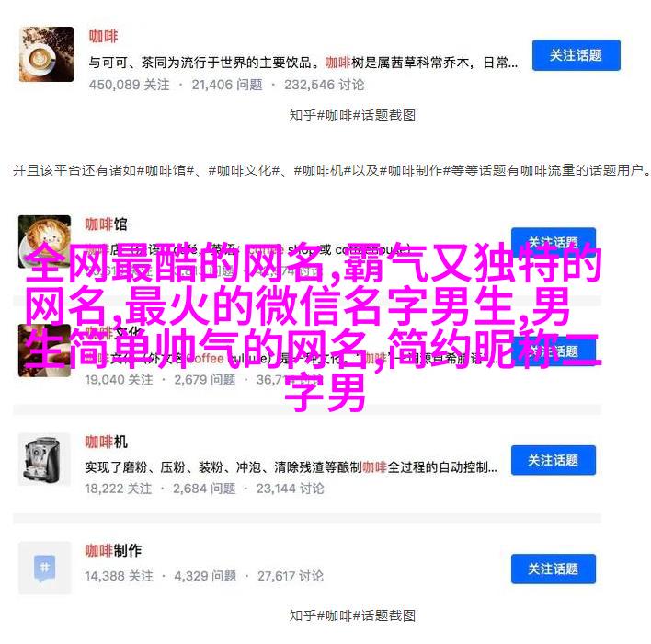Open the 咖啡制作 topic title

113,550
